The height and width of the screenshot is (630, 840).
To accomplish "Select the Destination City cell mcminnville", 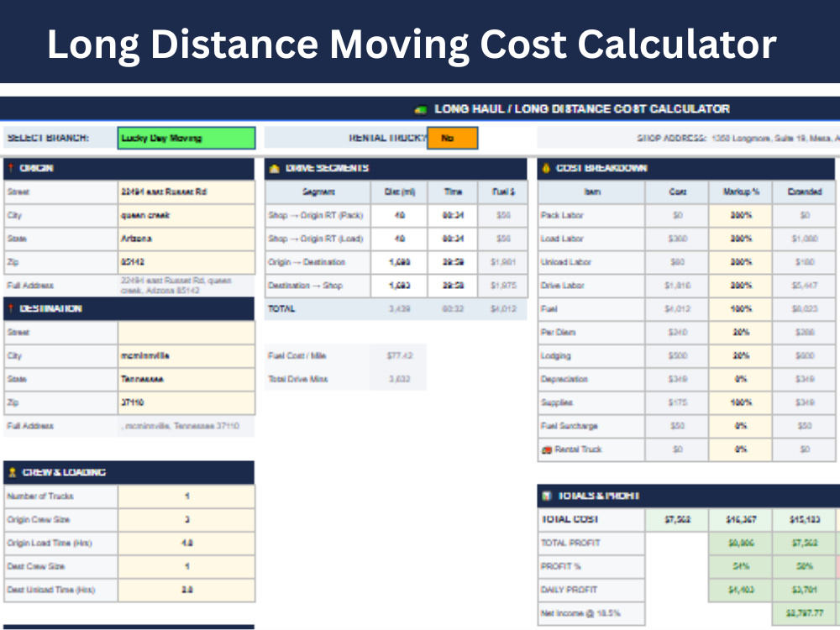I will pos(186,355).
